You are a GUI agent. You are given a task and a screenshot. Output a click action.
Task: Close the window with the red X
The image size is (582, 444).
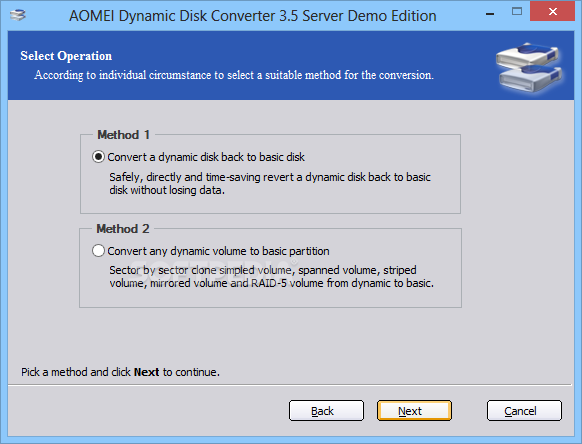pos(552,12)
